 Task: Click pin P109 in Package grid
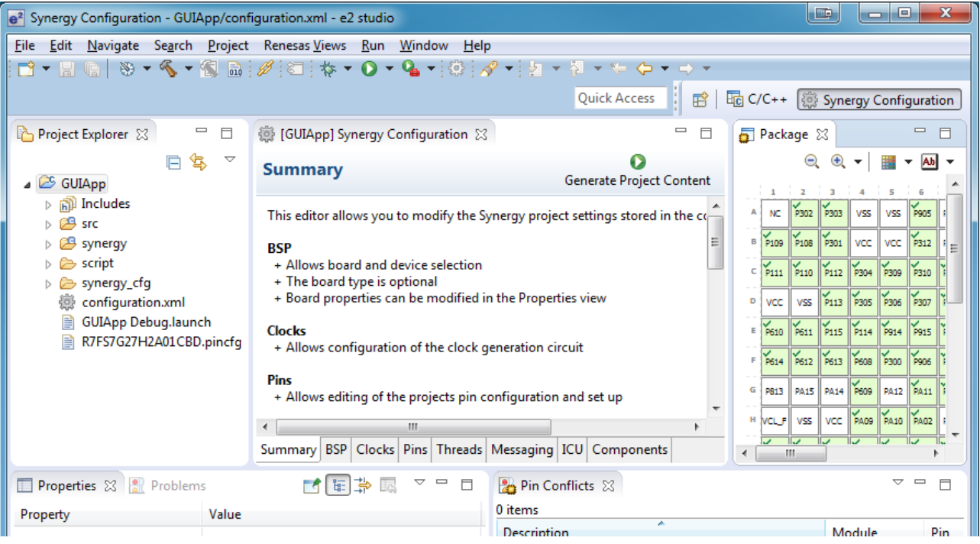tap(774, 243)
